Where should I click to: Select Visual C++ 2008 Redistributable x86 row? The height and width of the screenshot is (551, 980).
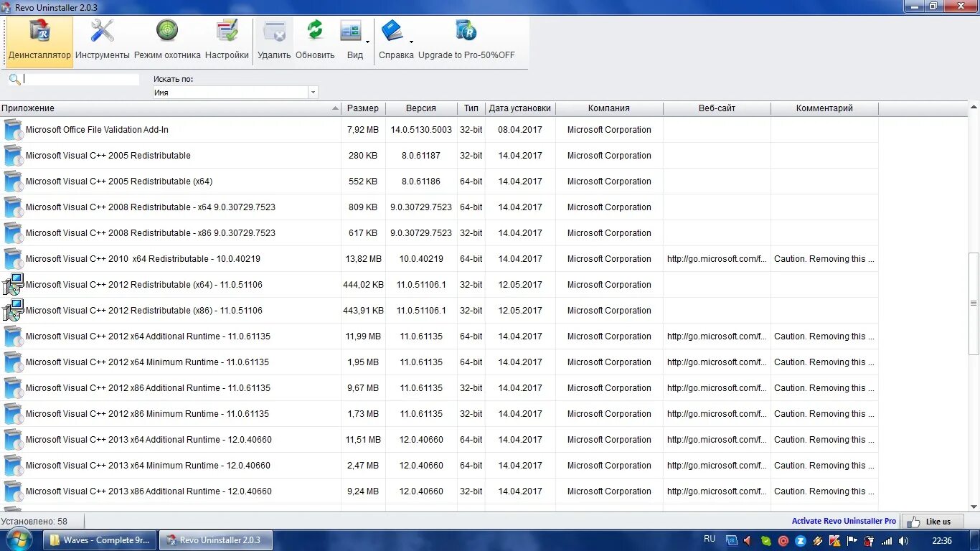point(439,233)
